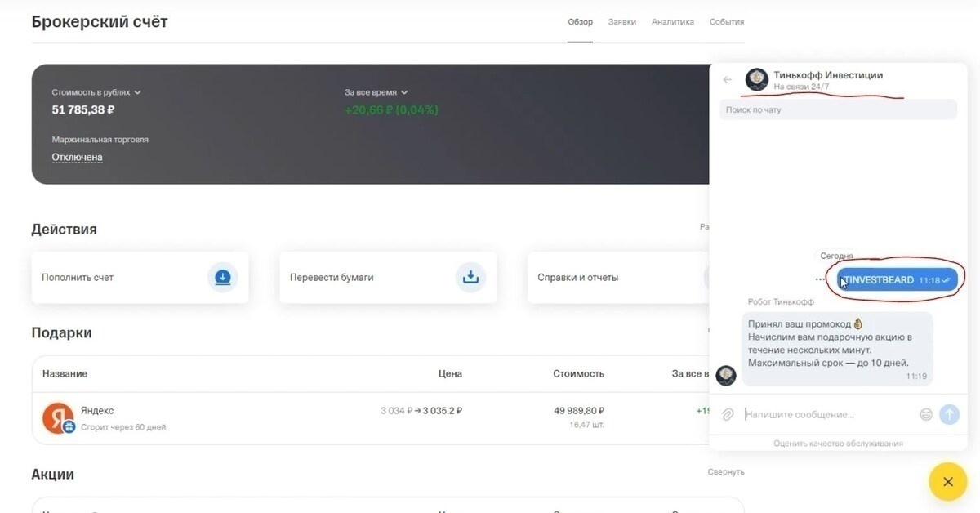Click the Название column header
This screenshot has height=513, width=980.
click(65, 374)
